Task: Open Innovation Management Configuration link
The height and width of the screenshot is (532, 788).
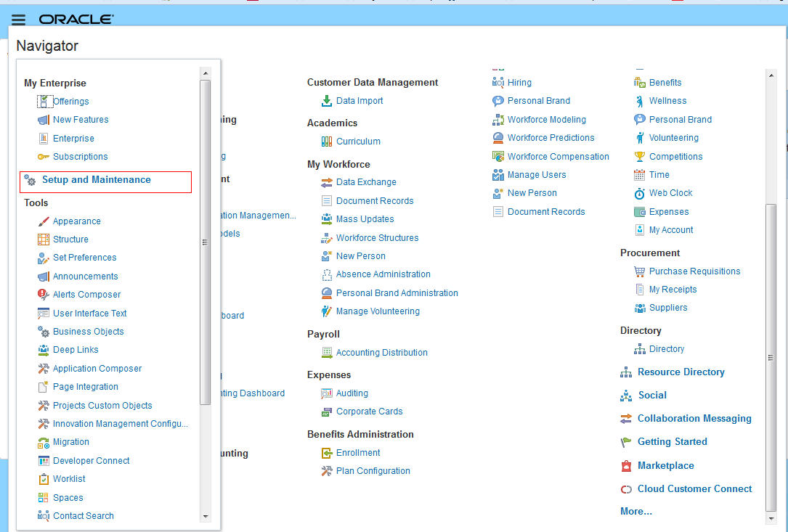Action: click(120, 423)
